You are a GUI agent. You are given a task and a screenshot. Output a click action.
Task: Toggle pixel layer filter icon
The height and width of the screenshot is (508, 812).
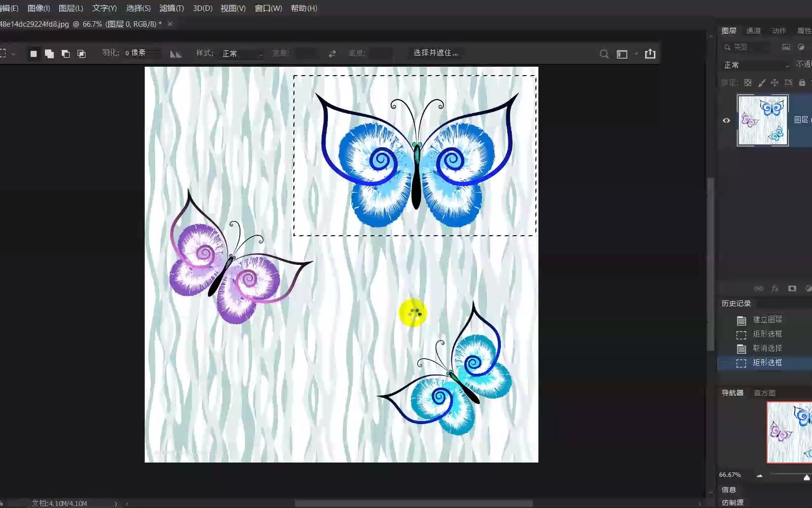(x=786, y=47)
